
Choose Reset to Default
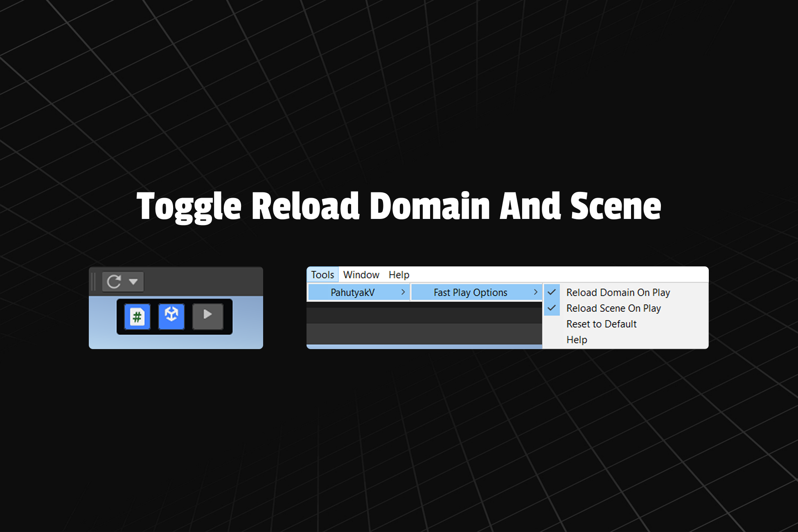click(601, 324)
